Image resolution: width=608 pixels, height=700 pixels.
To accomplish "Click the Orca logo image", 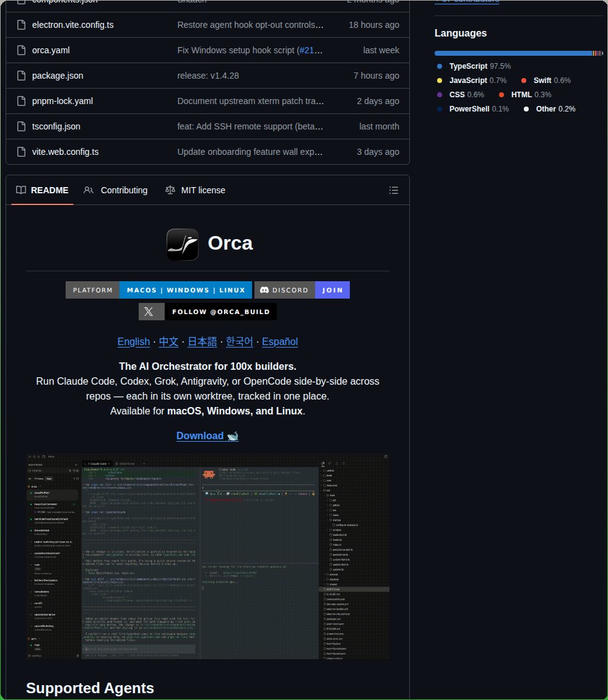I will click(183, 245).
